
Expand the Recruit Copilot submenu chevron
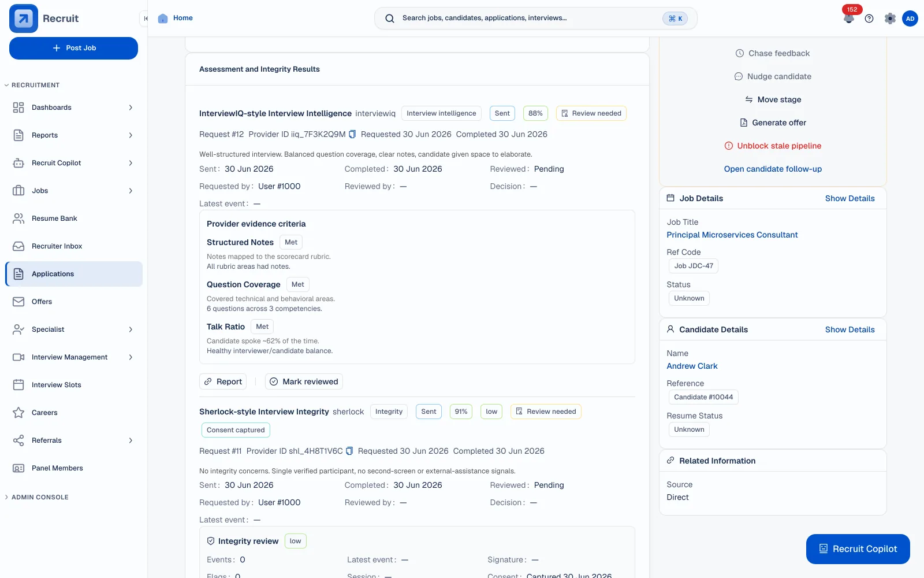click(x=131, y=163)
